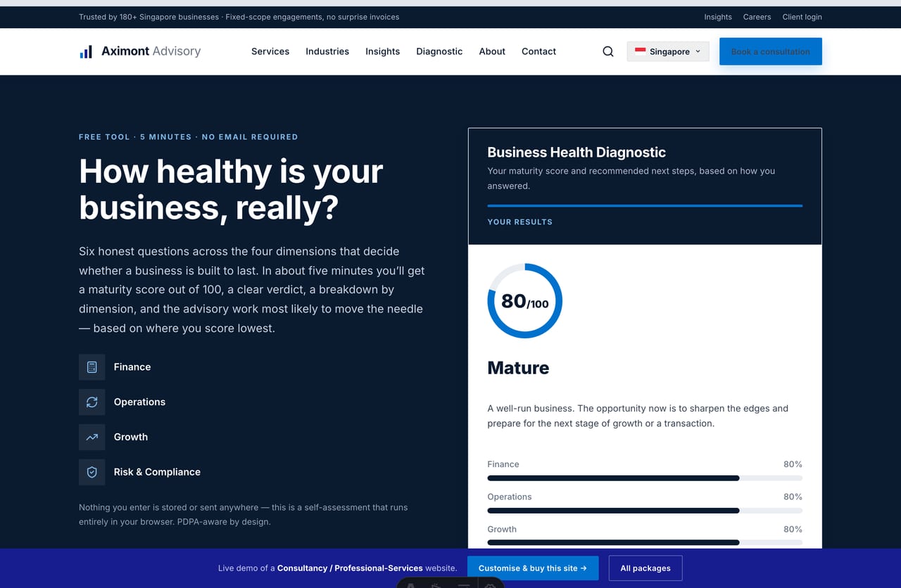The width and height of the screenshot is (901, 588).
Task: Click the Growth score progress bar
Action: coord(645,543)
